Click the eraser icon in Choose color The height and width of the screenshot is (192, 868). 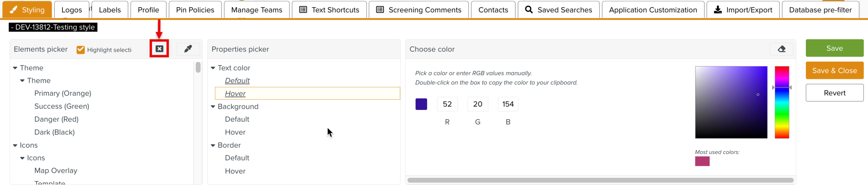coord(781,49)
